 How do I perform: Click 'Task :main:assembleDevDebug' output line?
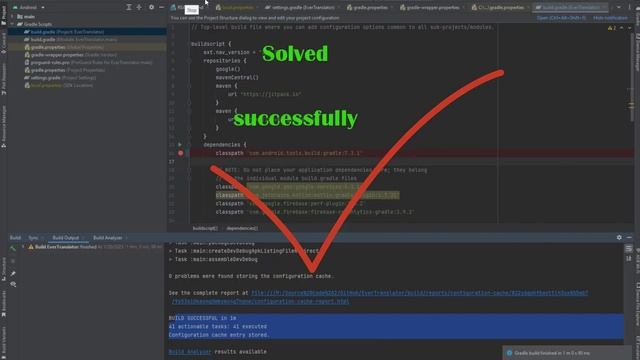[x=213, y=260]
